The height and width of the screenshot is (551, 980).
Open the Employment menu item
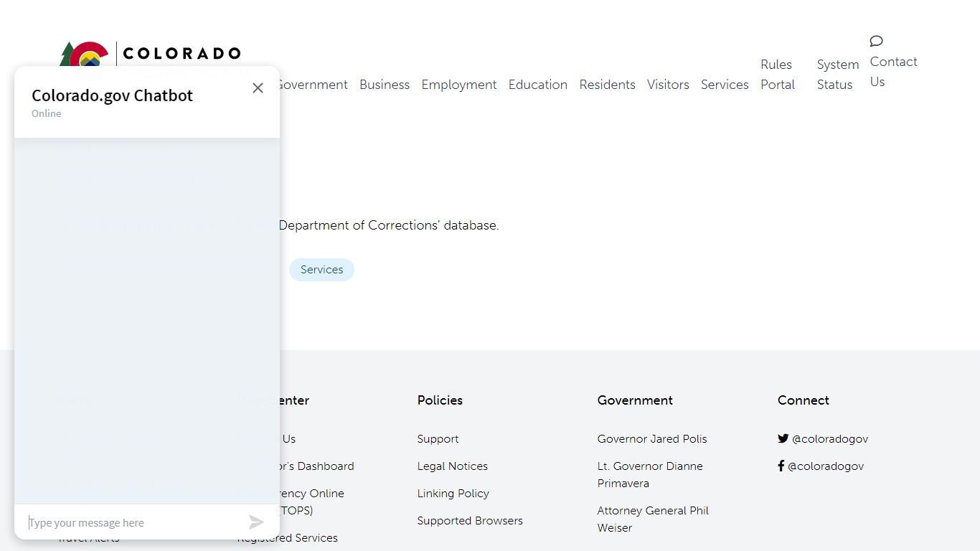pos(459,85)
